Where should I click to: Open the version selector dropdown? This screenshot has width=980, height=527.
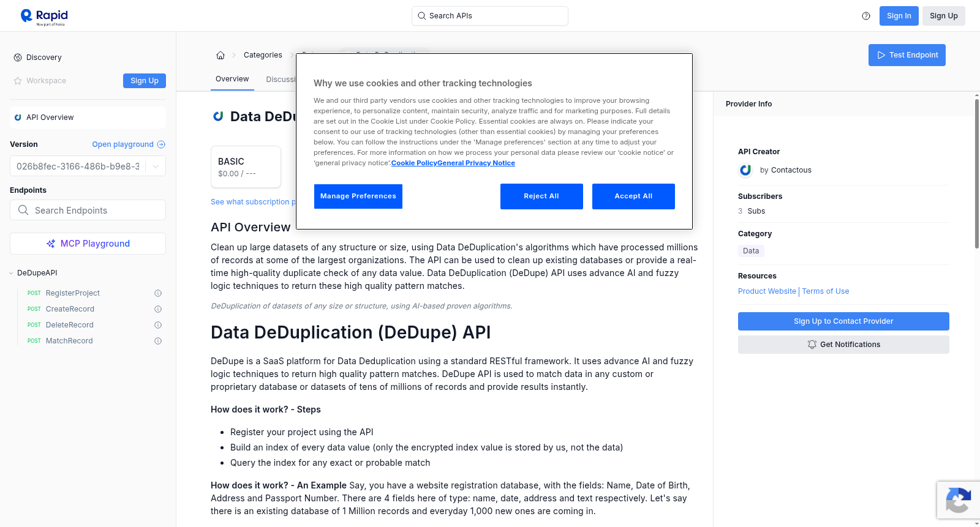pos(88,166)
